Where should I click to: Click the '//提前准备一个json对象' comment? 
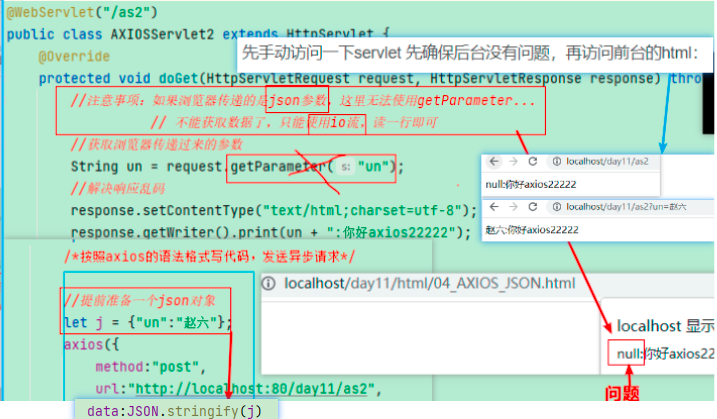click(140, 301)
